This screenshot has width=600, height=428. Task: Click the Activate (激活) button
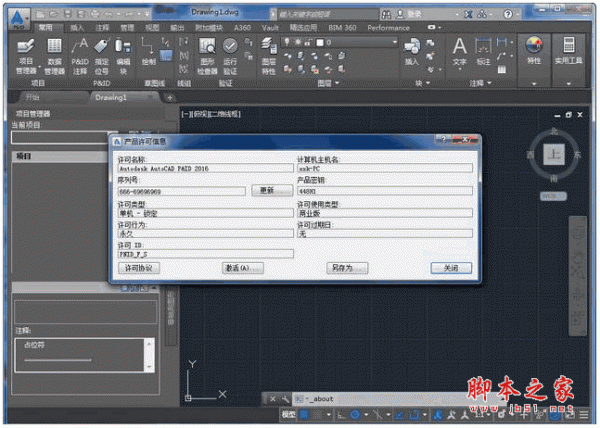243,268
